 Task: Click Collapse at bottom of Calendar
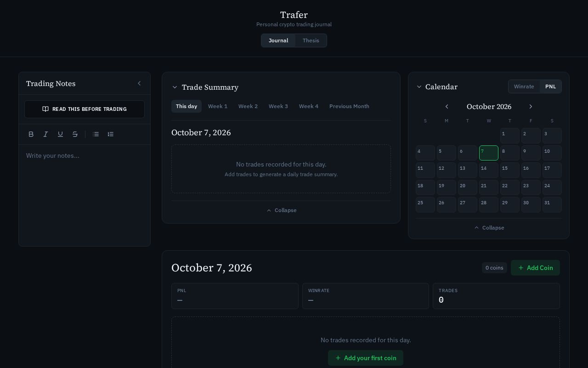489,228
